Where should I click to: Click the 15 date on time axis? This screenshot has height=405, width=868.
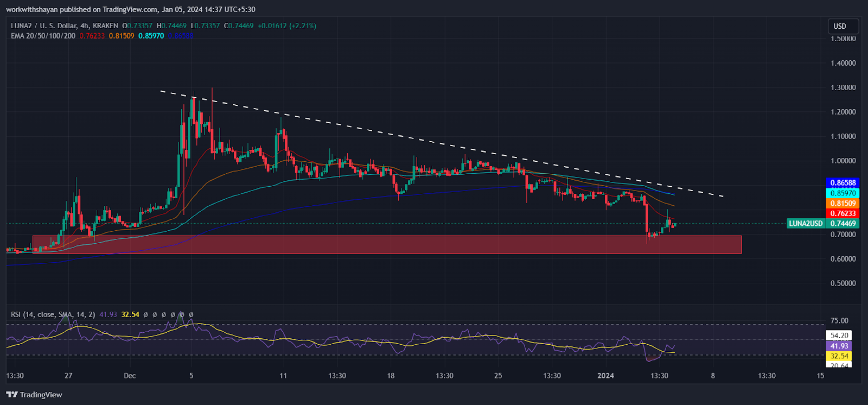point(820,376)
